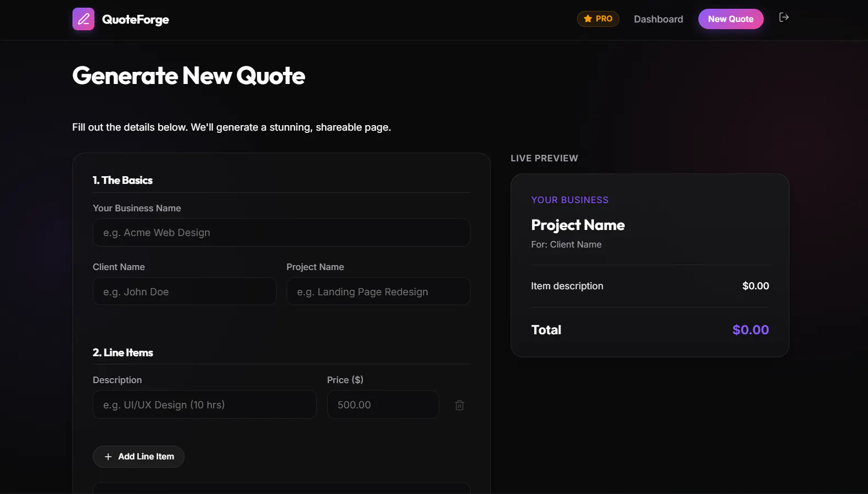Open the Dashboard page

point(658,19)
